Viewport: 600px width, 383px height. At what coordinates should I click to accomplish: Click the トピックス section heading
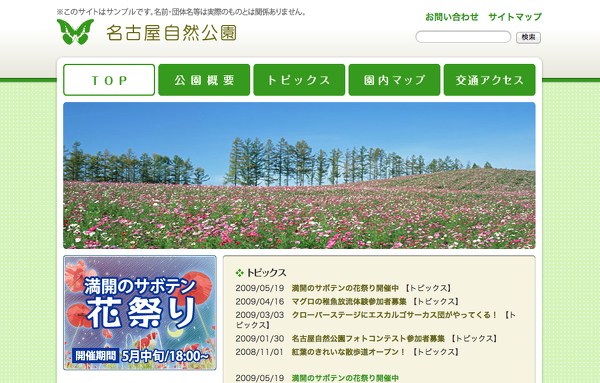coord(266,273)
